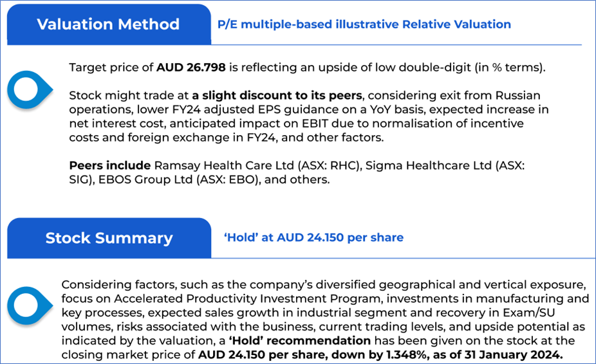The height and width of the screenshot is (364, 596).
Task: Click the blue pin icon beside the Target price text
Action: (x=30, y=90)
